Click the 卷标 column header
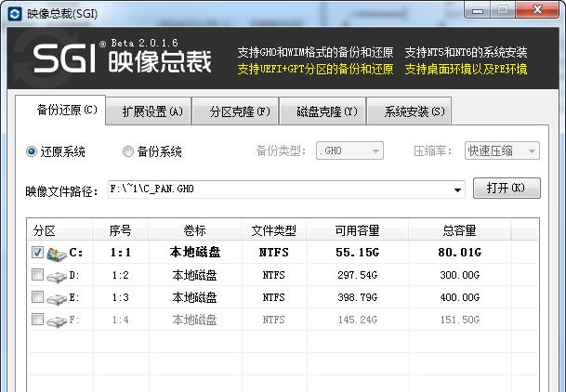The width and height of the screenshot is (566, 392). pos(194,230)
